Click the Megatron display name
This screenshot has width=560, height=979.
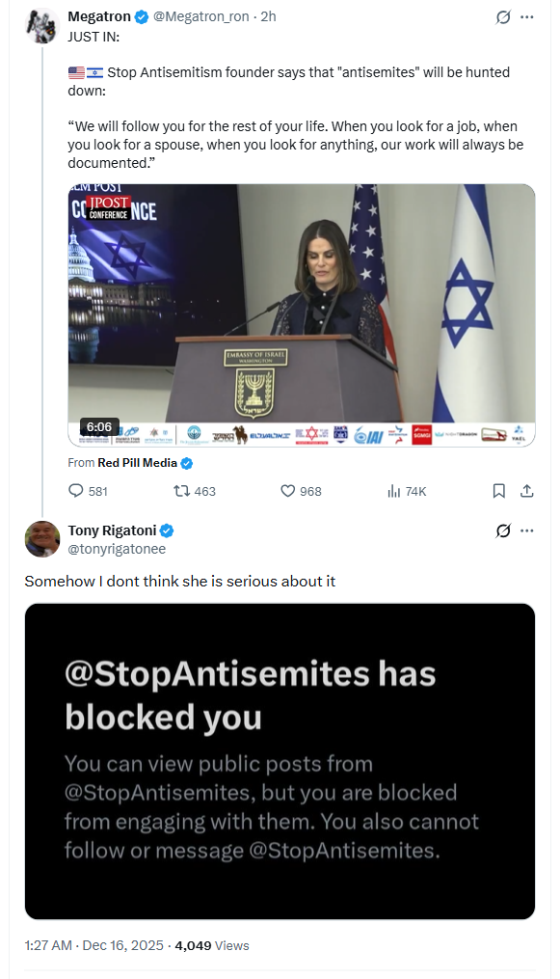99,16
